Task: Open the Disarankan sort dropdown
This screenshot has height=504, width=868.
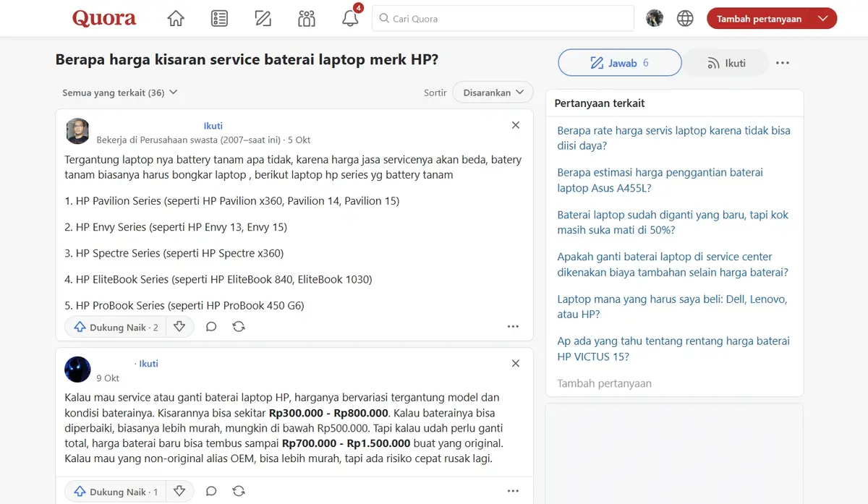Action: (x=493, y=93)
